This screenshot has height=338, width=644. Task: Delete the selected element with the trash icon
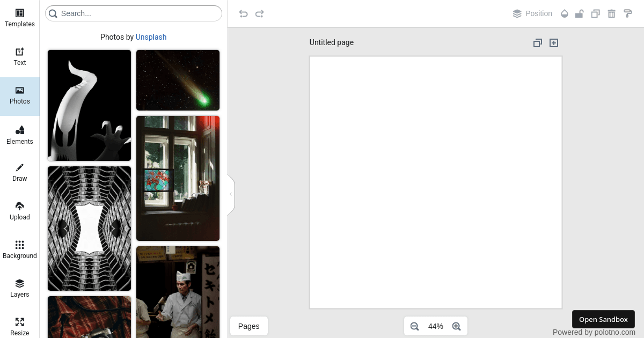[x=611, y=13]
